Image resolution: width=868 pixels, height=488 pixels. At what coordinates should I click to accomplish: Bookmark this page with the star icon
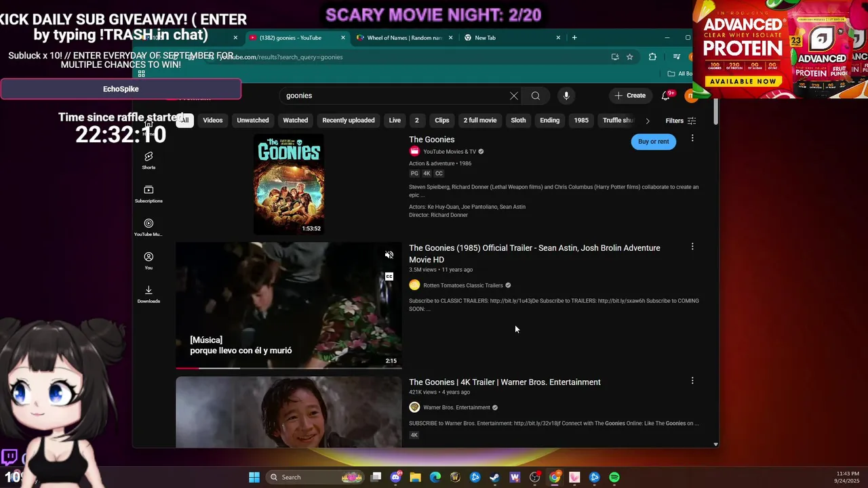click(x=630, y=57)
